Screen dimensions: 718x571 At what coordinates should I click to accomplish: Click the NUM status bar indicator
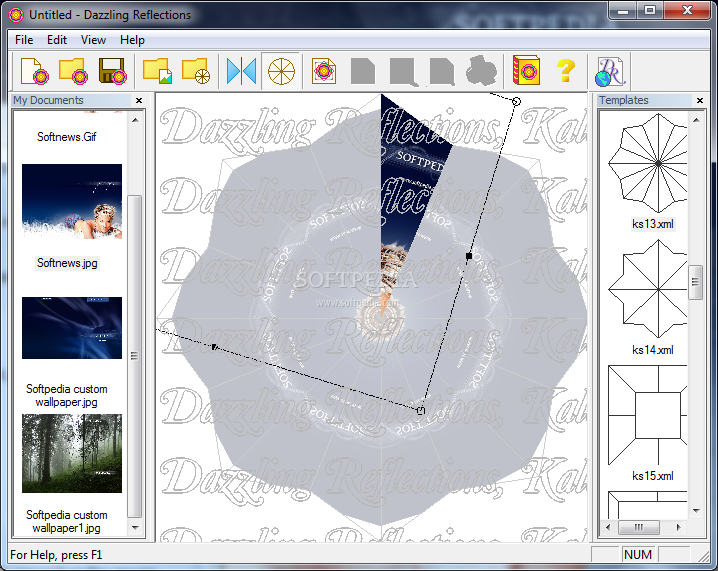[x=638, y=555]
